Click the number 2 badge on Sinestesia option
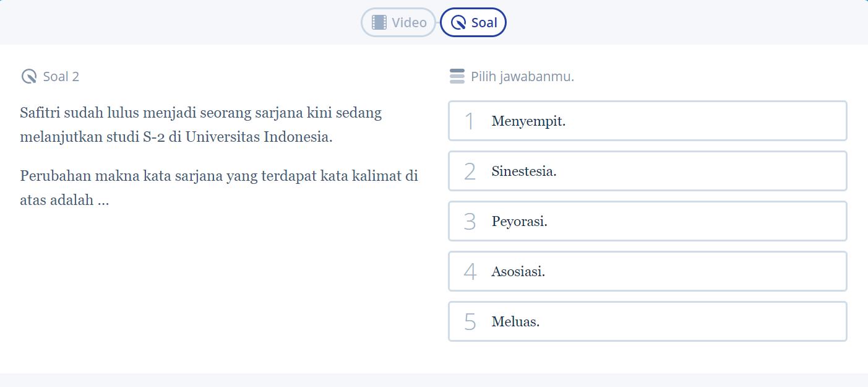 470,171
